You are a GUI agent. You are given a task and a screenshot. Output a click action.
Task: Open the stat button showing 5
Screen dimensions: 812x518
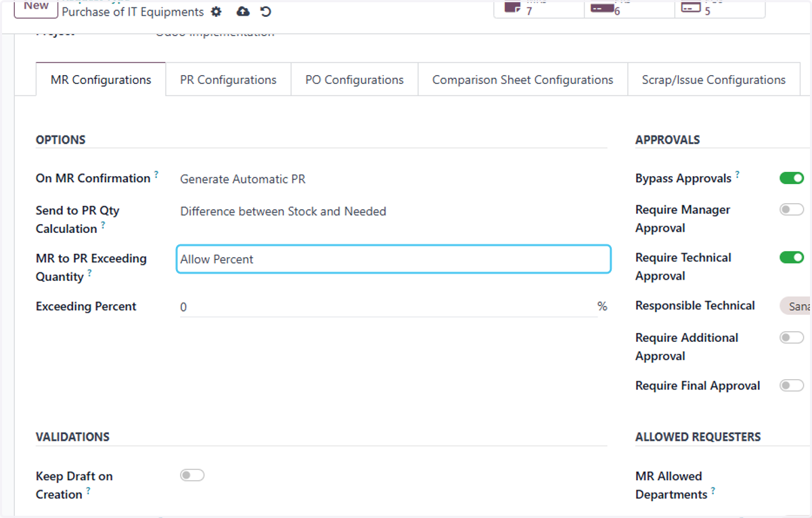[720, 8]
